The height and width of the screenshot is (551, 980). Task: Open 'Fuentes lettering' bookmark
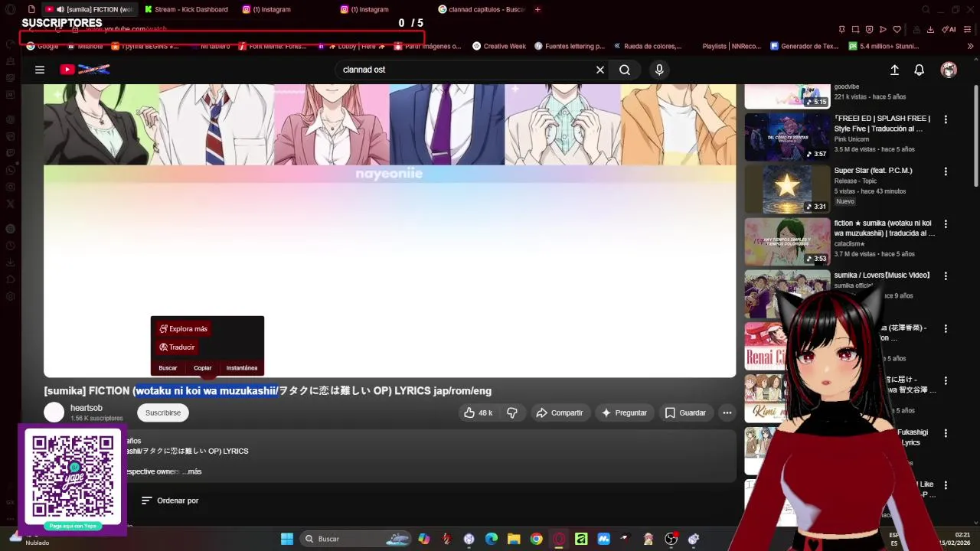570,46
